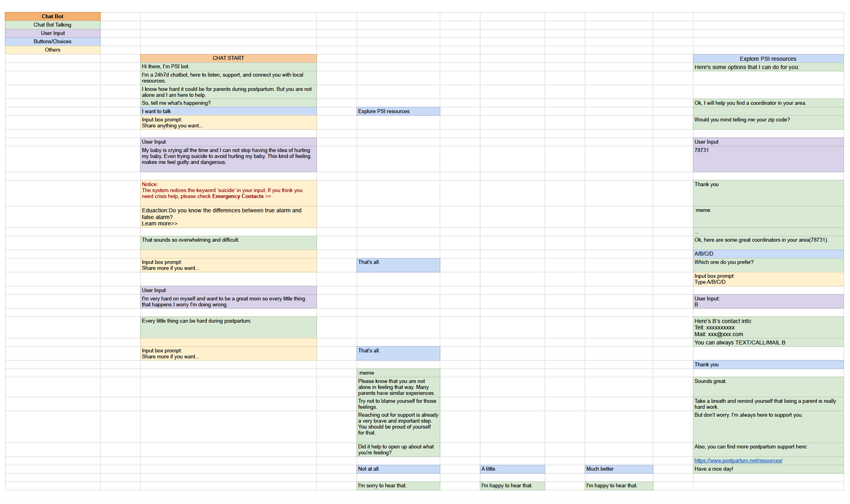Viewport: 850px width, 504px height.
Task: Click the 'Have a nice day!' cell
Action: pos(768,469)
